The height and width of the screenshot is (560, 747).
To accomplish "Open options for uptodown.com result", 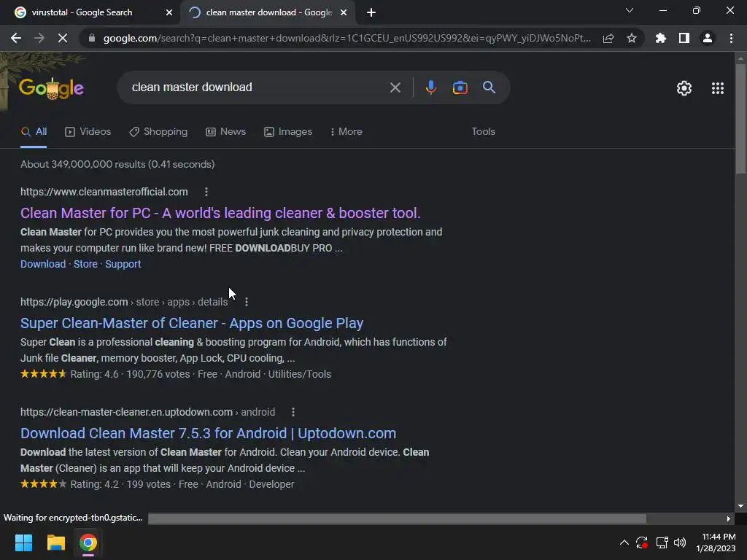I will coord(293,412).
